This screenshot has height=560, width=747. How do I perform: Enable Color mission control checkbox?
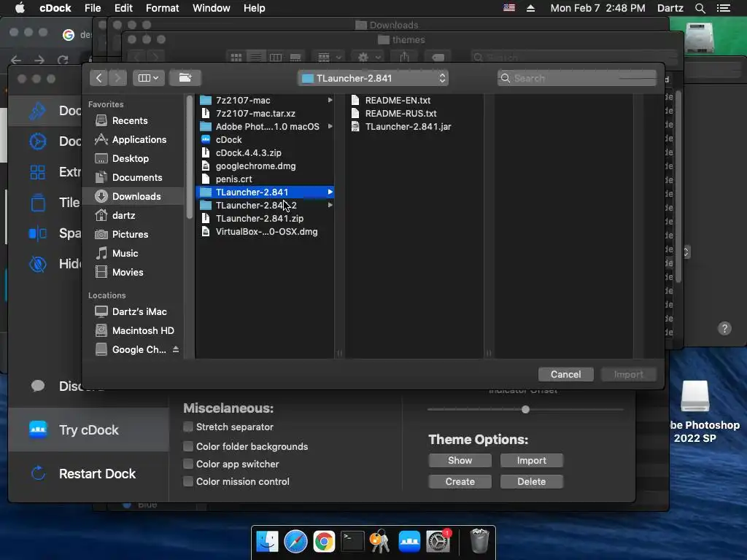pos(188,481)
